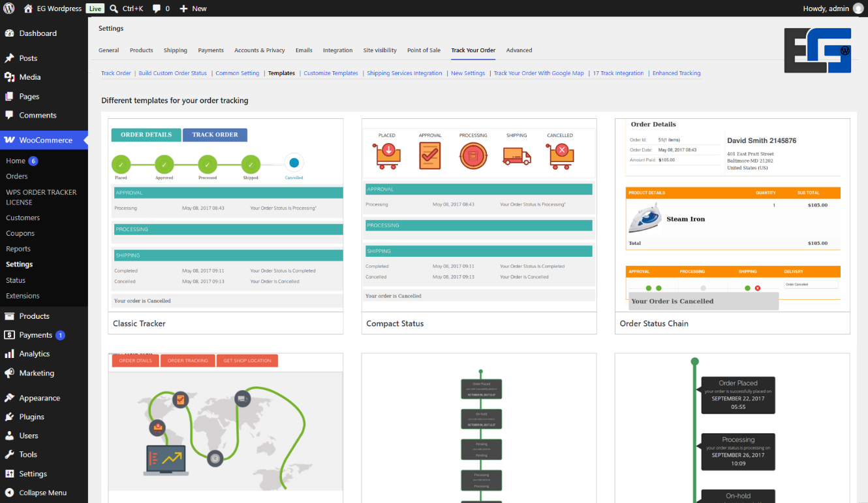Viewport: 868px width, 503px height.
Task: Open the 17 Track Integration link
Action: 618,73
